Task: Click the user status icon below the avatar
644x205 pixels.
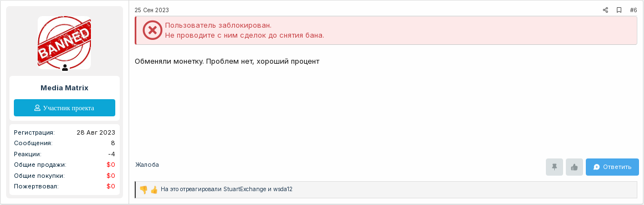Action: (64, 68)
